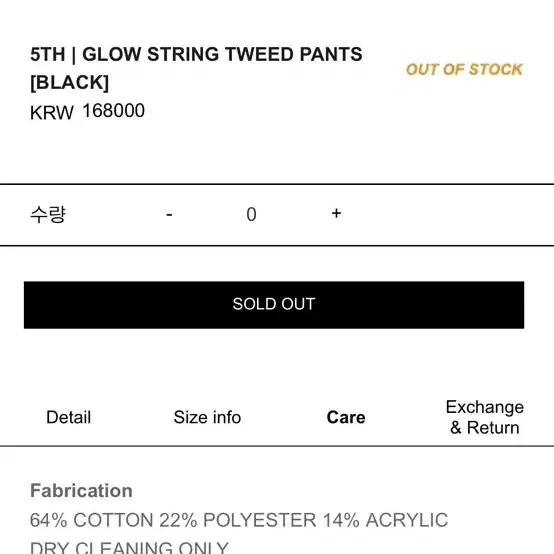Click the 168000 price amount
554x554 pixels.
point(113,111)
